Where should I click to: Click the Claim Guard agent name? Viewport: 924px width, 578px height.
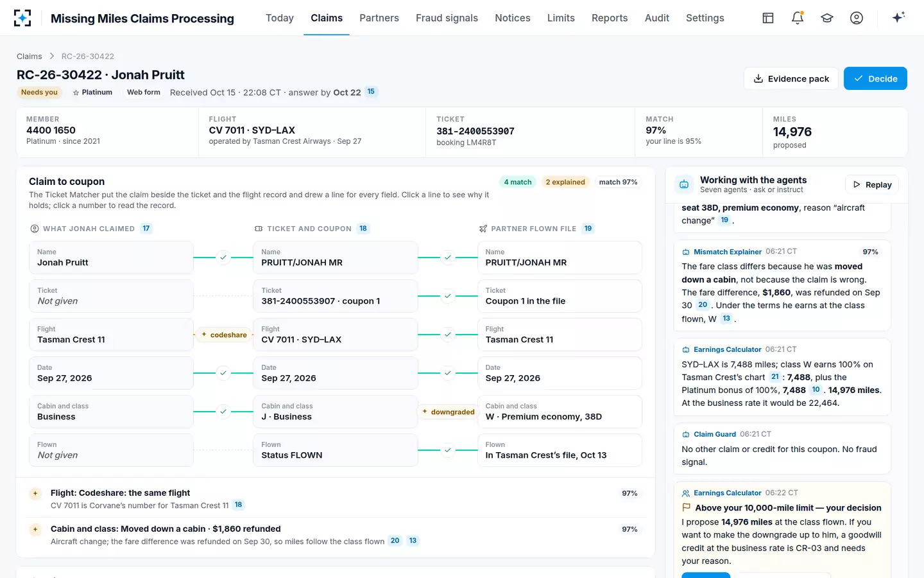click(x=715, y=434)
